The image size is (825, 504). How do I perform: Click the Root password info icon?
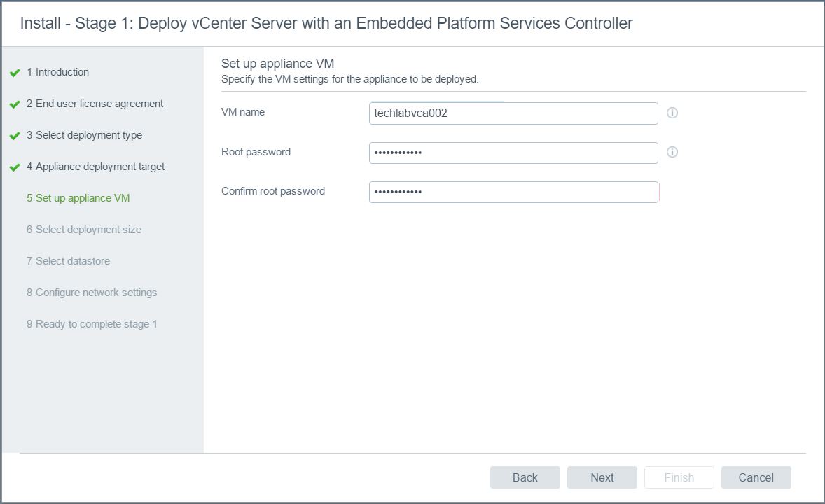(672, 152)
